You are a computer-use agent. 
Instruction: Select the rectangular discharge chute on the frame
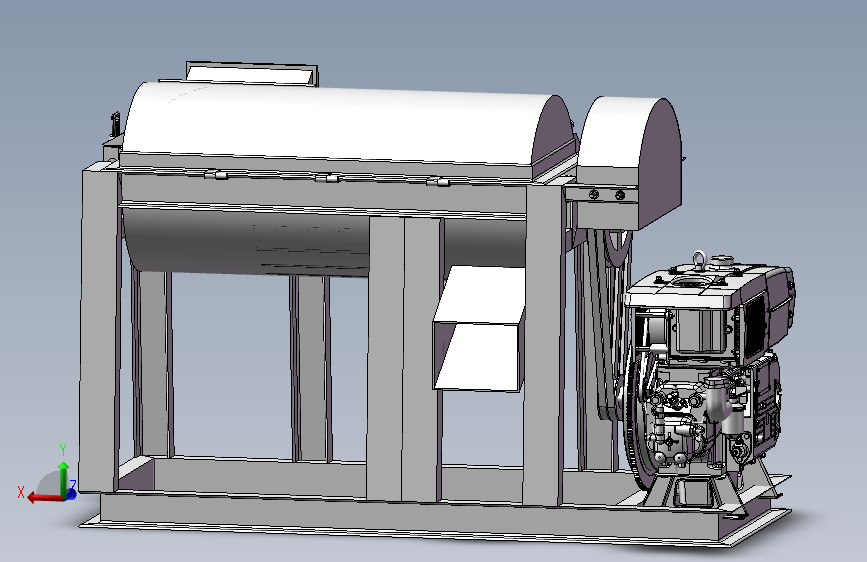coord(479,329)
